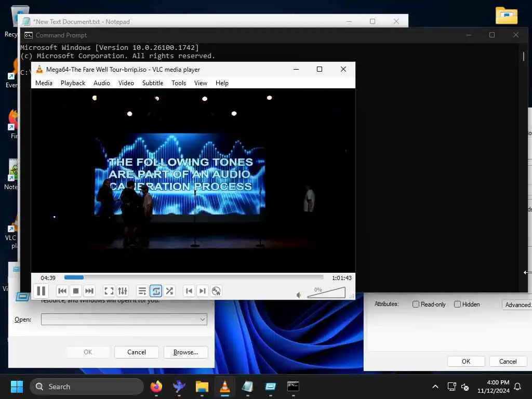
Task: Open the Windows Start menu
Action: click(17, 387)
